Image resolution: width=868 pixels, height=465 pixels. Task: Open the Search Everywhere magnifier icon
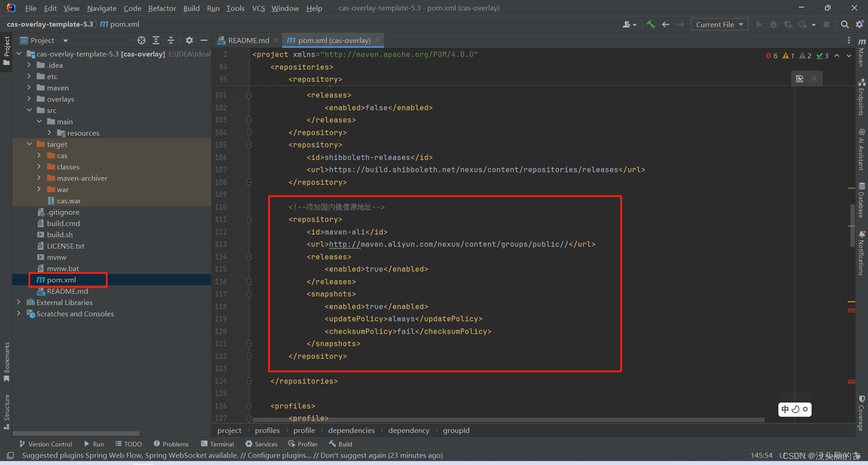coord(844,24)
